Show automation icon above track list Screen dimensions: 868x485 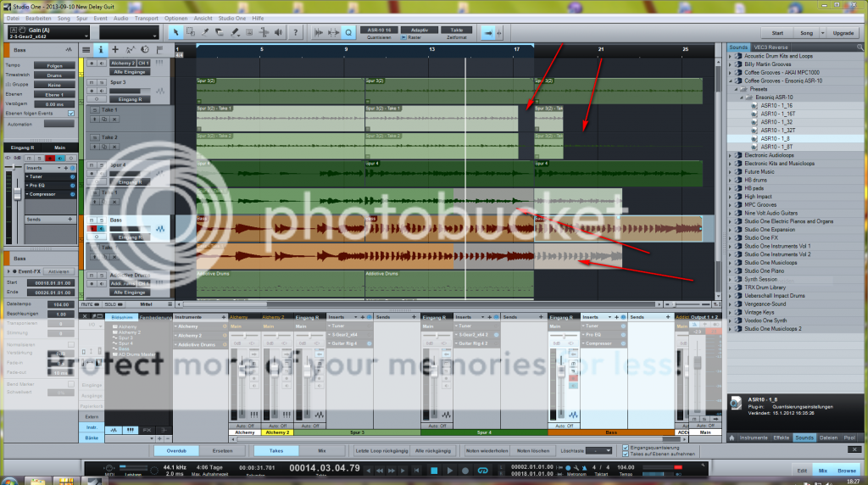point(130,50)
